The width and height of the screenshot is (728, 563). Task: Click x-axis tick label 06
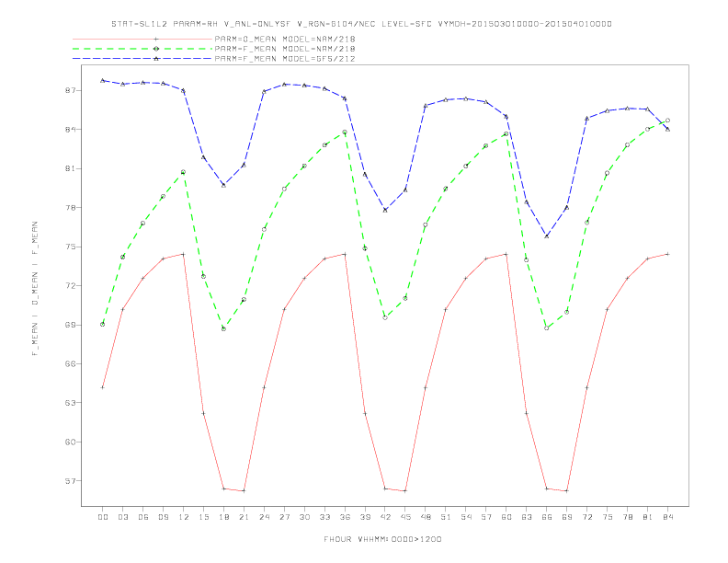click(x=143, y=517)
